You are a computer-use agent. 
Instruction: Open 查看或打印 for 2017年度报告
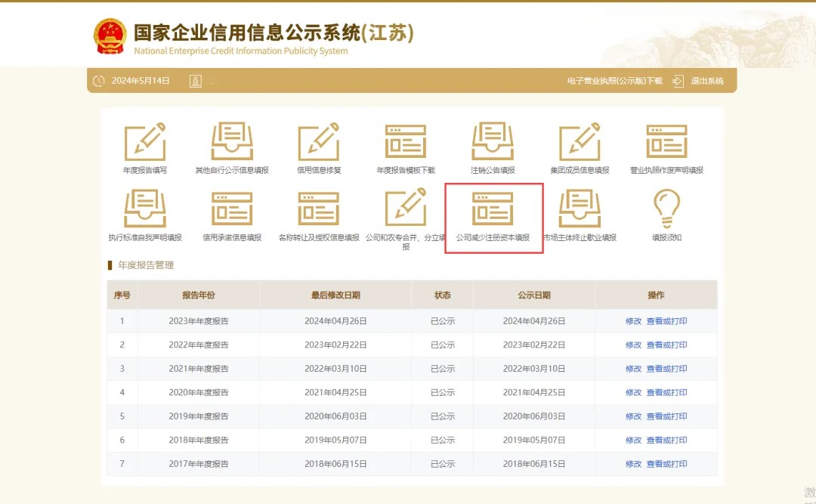[x=666, y=464]
